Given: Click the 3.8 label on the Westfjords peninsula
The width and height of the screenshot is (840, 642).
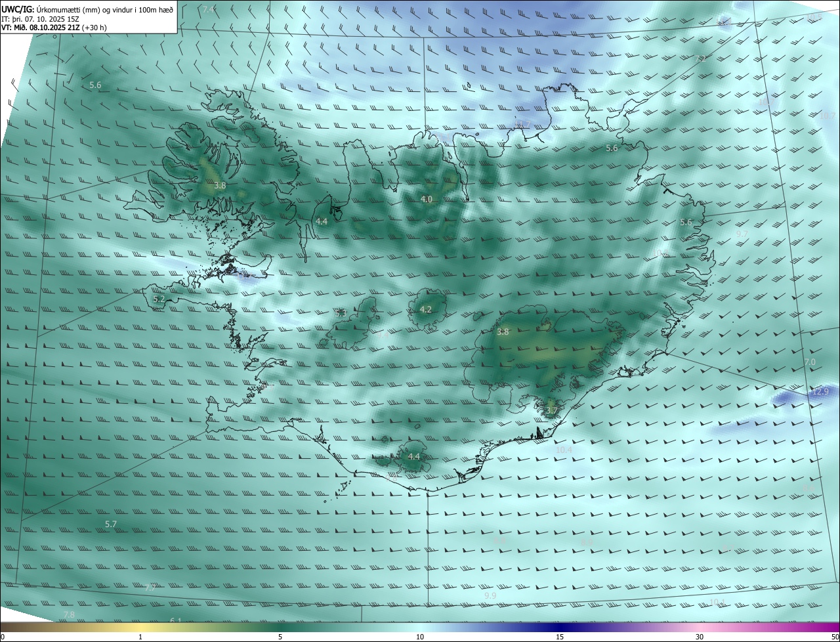Looking at the screenshot, I should pos(220,186).
